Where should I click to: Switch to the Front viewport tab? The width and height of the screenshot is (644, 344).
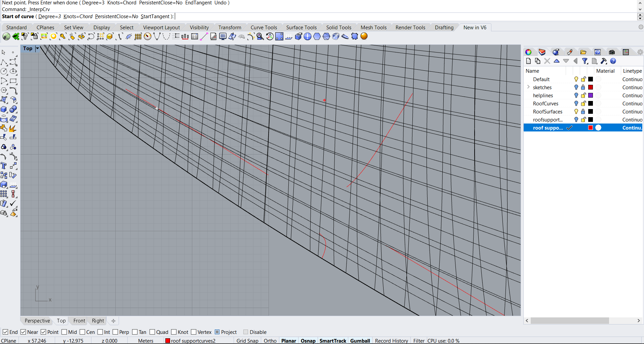(x=79, y=320)
